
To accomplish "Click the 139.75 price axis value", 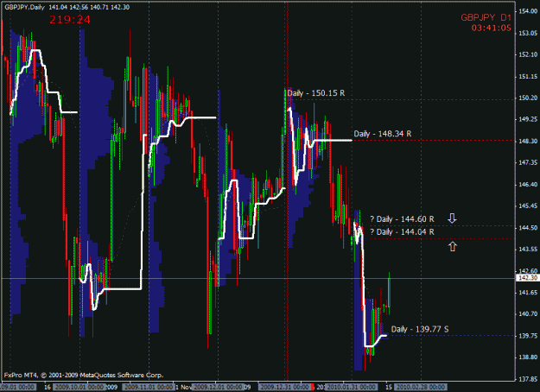I will point(528,336).
